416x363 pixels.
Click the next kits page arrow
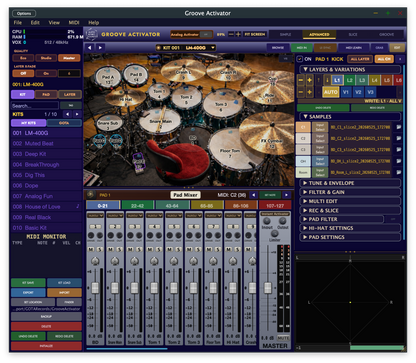tap(77, 114)
